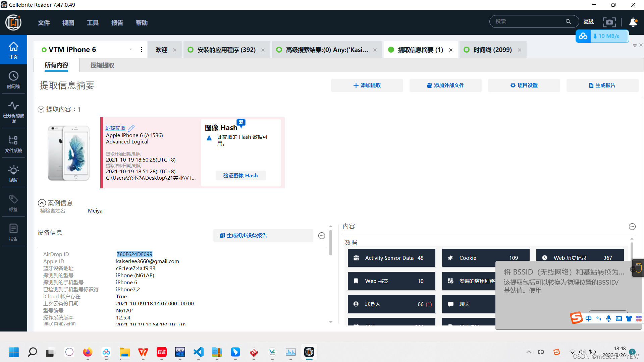Open the 工具 menu
The height and width of the screenshot is (362, 644).
(93, 23)
